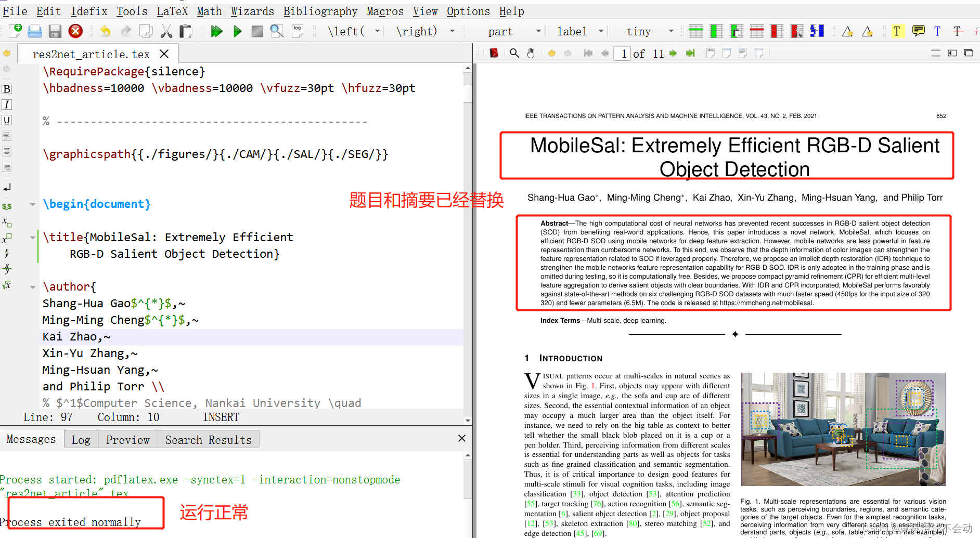The height and width of the screenshot is (538, 980).
Task: Click the PDF viewer search magnifier
Action: point(514,53)
